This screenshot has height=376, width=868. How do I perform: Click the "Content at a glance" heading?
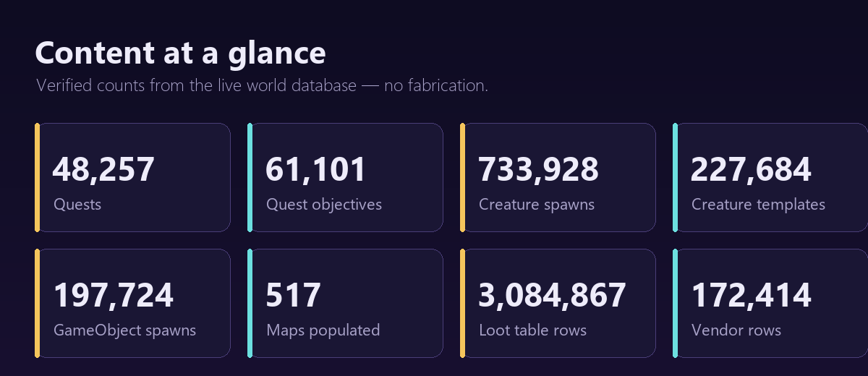pos(180,53)
